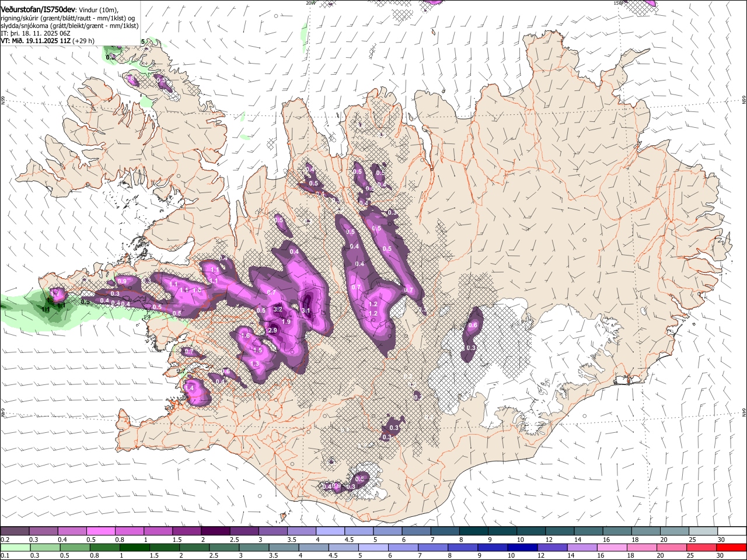Viewport: 747px width, 560px height.
Task: Pick the bottom legend swatch between 0.5 and 0.8
Action: point(75,547)
